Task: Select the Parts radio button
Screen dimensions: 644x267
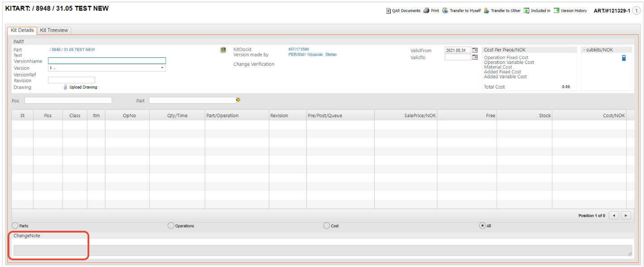Action: click(x=15, y=226)
